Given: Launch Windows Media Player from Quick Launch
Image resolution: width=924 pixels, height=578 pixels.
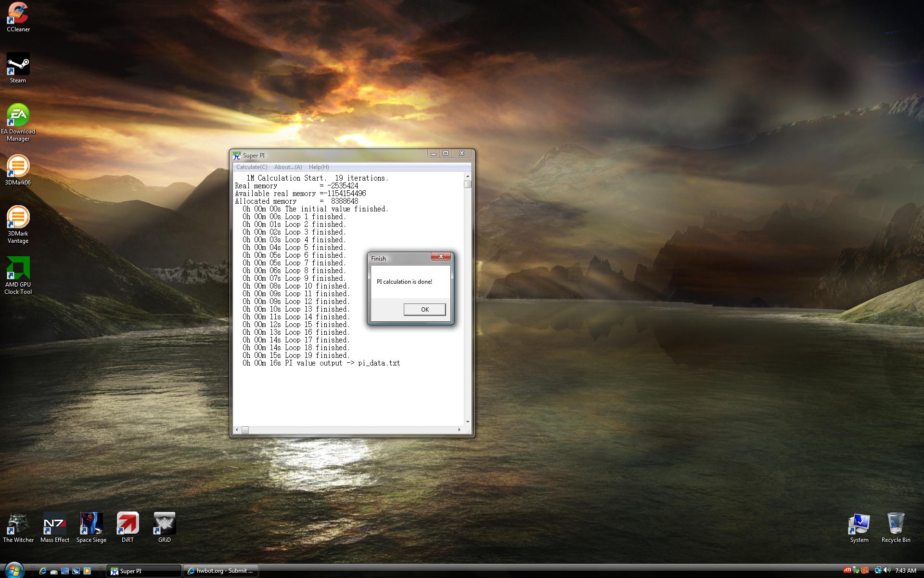Looking at the screenshot, I should click(87, 571).
